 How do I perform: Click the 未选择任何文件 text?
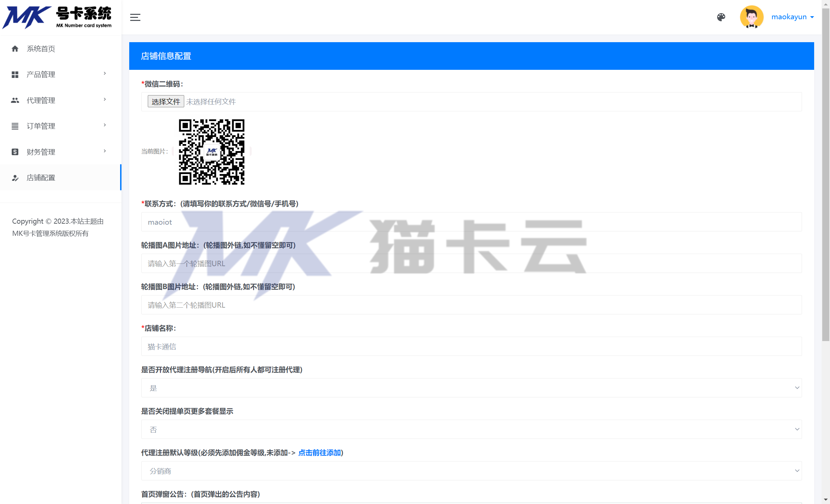point(211,102)
